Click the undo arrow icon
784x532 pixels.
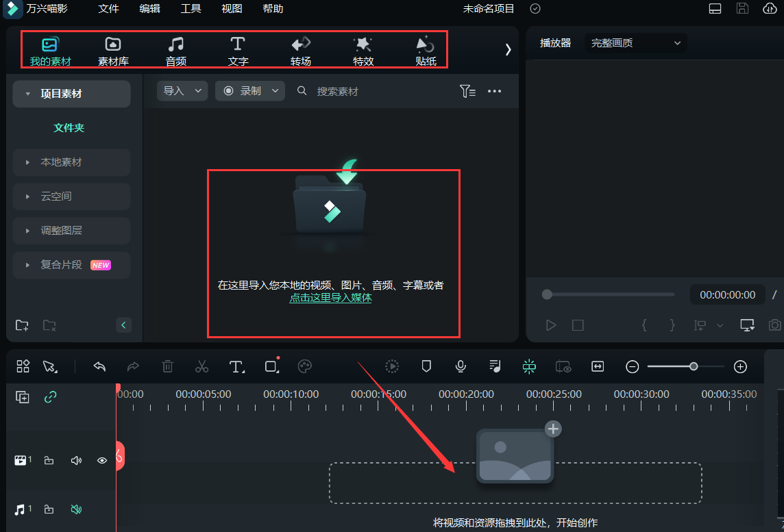click(x=99, y=366)
